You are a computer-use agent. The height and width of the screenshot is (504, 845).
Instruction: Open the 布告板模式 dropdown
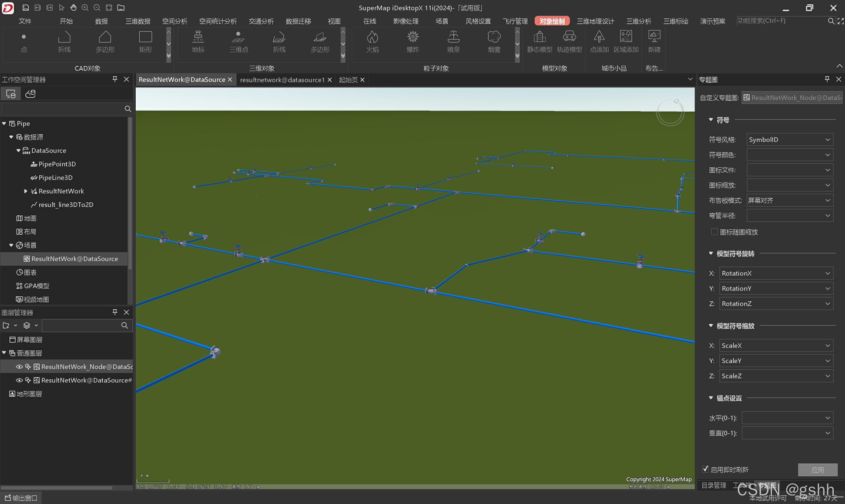point(789,200)
